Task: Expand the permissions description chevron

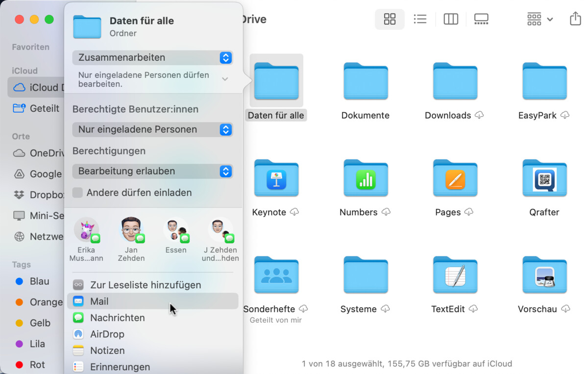Action: pos(225,78)
